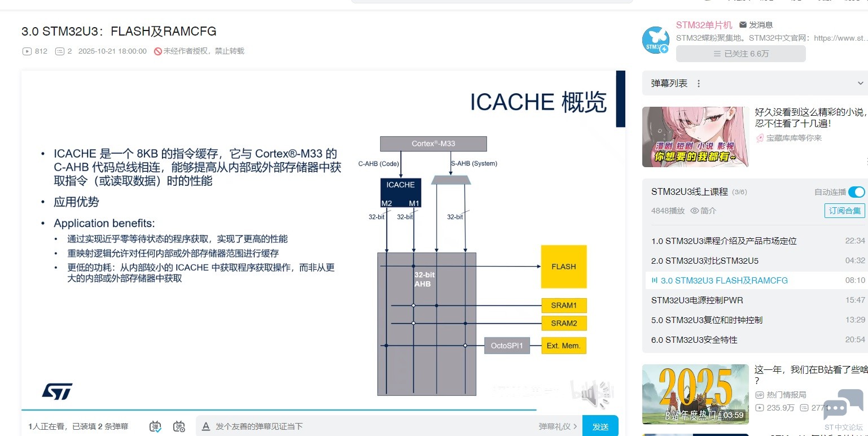Image resolution: width=868 pixels, height=436 pixels.
Task: Open the pink-haired anime ad thumbnail
Action: click(695, 137)
